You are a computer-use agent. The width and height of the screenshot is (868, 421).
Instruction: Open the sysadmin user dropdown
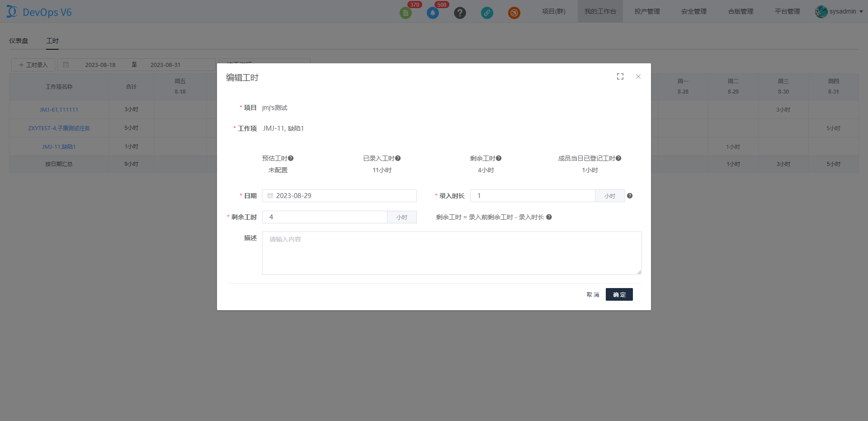tap(839, 11)
